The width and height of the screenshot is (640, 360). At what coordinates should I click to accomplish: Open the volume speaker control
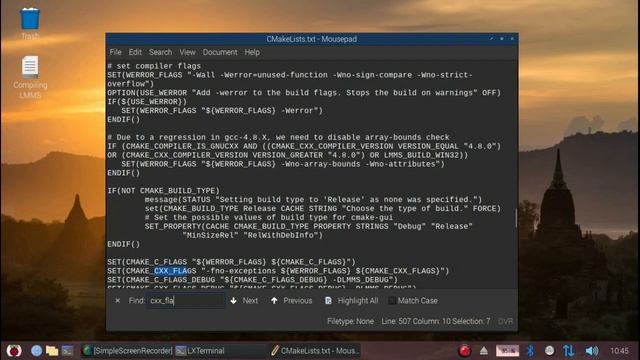(x=591, y=351)
